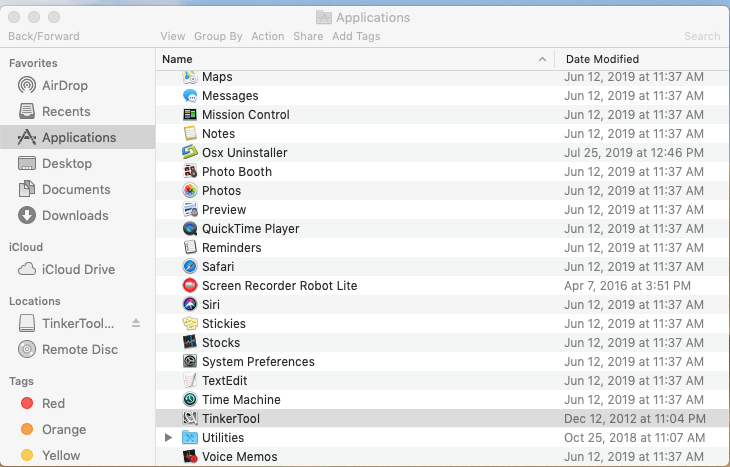Click the Reminders app icon

189,248
